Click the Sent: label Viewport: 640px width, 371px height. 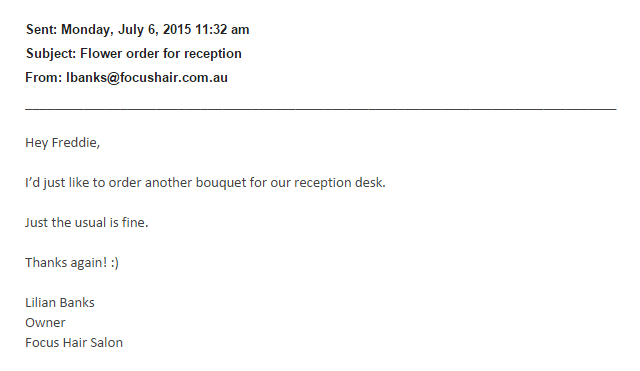pyautogui.click(x=41, y=30)
